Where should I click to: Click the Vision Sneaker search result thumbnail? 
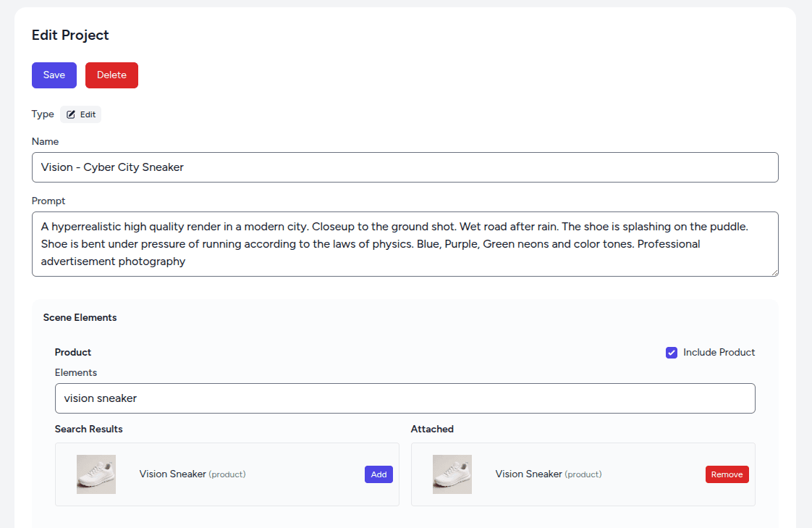click(96, 474)
